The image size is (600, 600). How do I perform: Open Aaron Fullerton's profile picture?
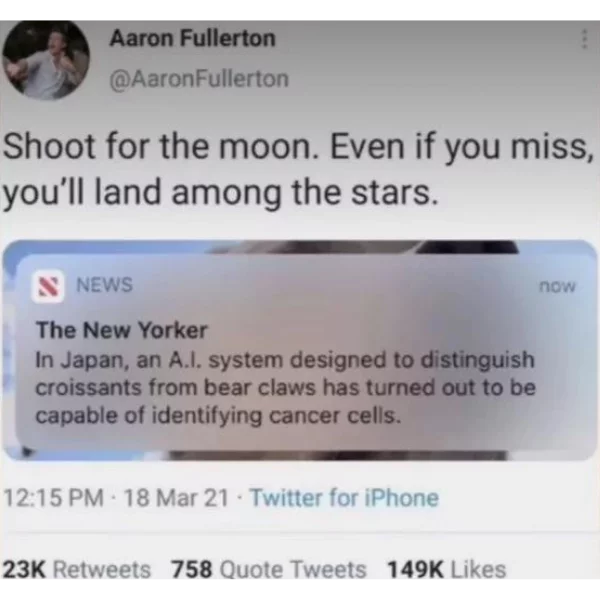coord(46,60)
